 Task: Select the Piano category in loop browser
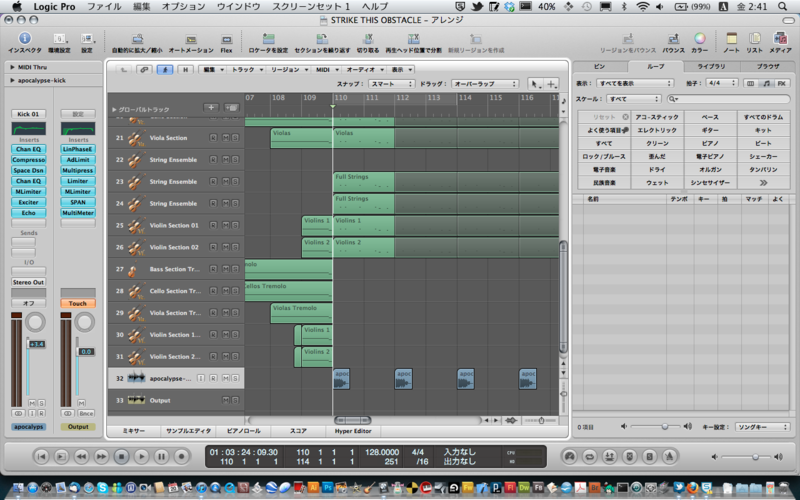point(710,143)
